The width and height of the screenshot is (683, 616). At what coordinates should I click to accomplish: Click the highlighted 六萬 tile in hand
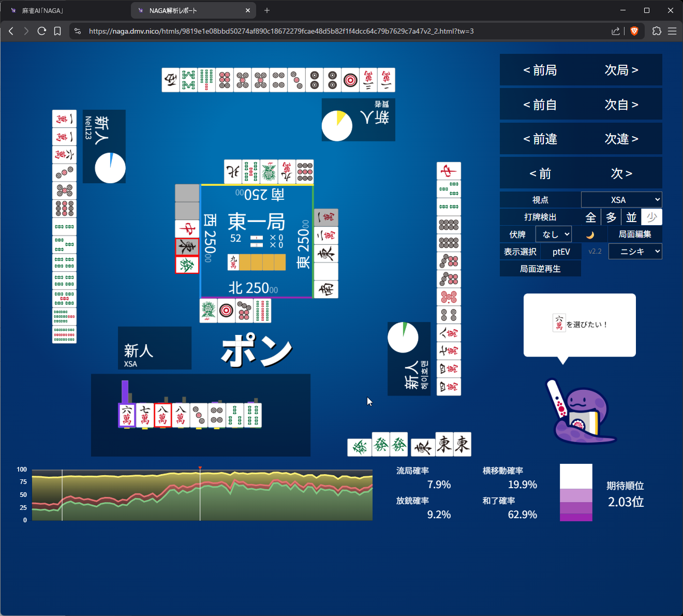point(127,415)
